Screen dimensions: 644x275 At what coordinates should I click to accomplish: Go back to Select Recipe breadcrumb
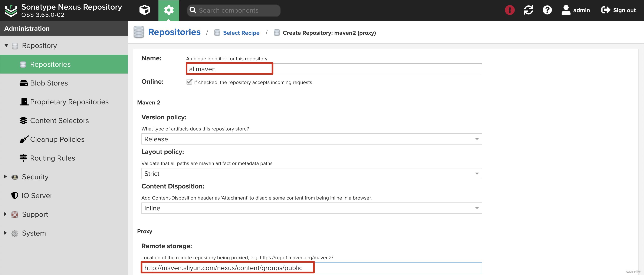click(x=241, y=33)
